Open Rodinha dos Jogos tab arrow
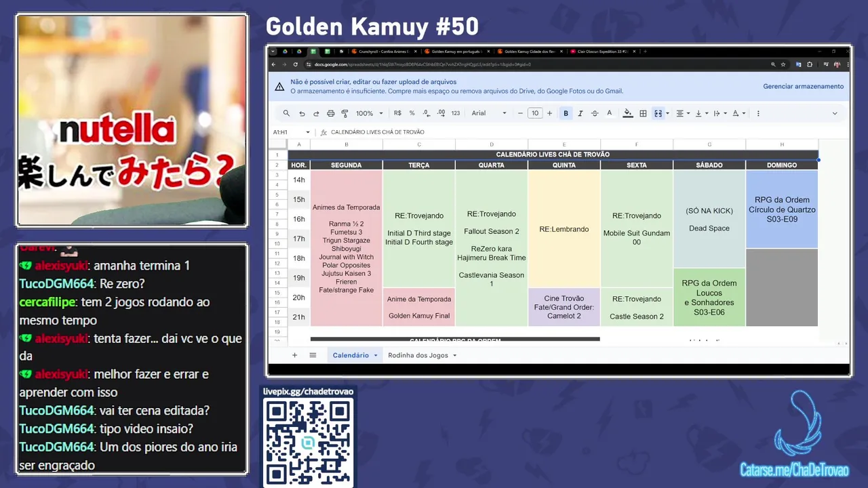Image resolution: width=868 pixels, height=488 pixels. point(454,355)
